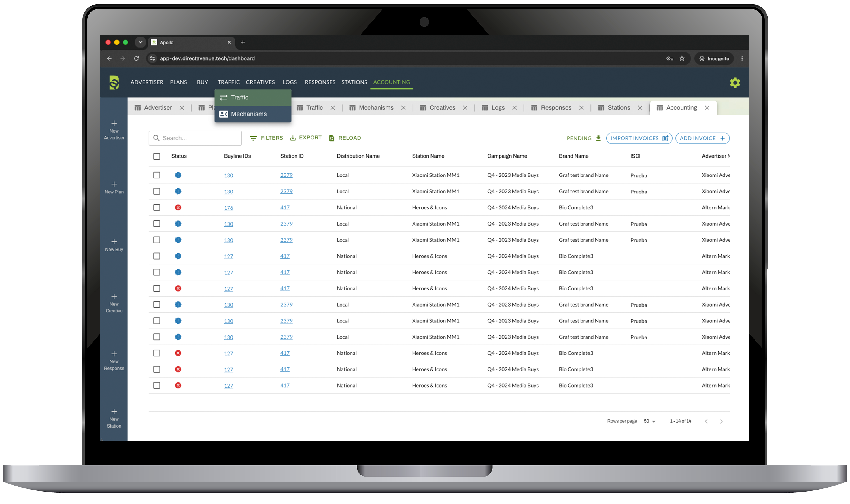
Task: Check the fourth row checkbox
Action: (157, 224)
